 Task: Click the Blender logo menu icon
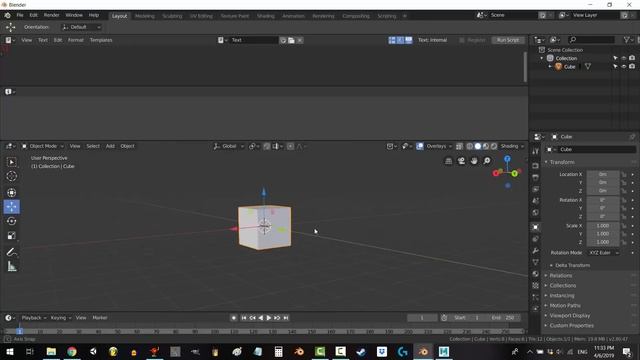(7, 16)
